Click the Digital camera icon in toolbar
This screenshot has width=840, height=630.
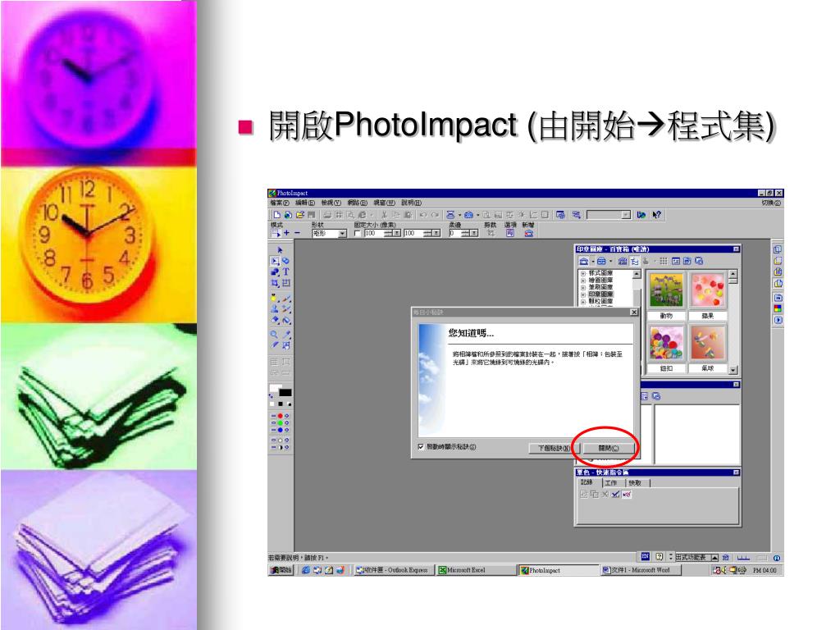[468, 215]
